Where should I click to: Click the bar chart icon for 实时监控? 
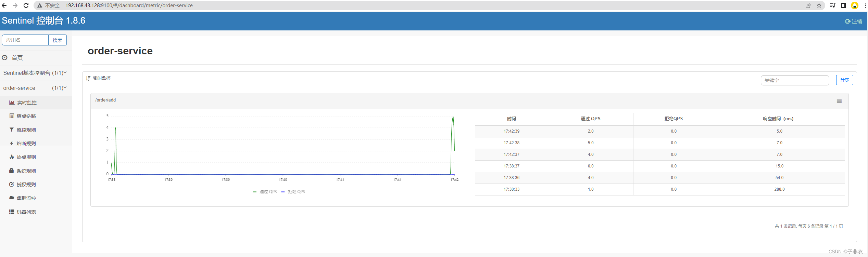click(x=12, y=103)
